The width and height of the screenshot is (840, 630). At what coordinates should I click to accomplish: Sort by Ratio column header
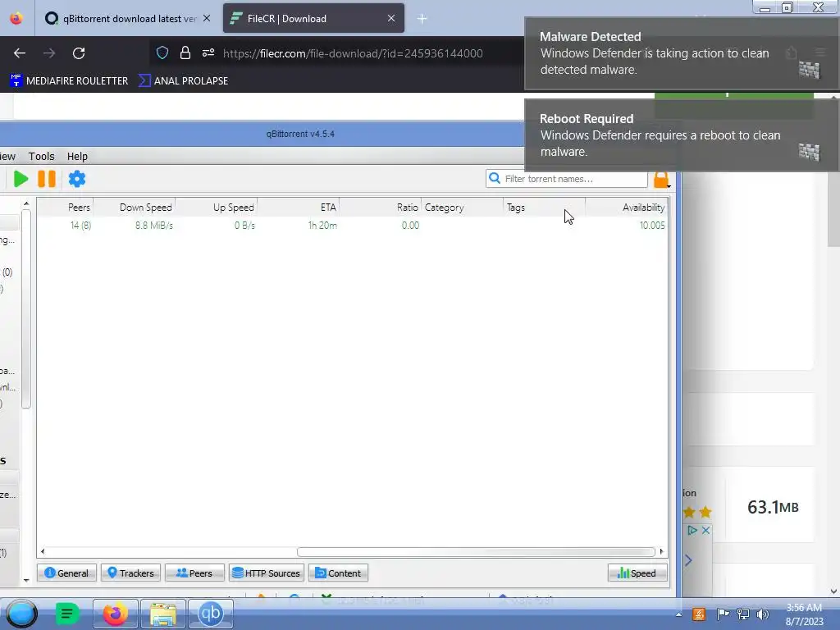(381, 208)
